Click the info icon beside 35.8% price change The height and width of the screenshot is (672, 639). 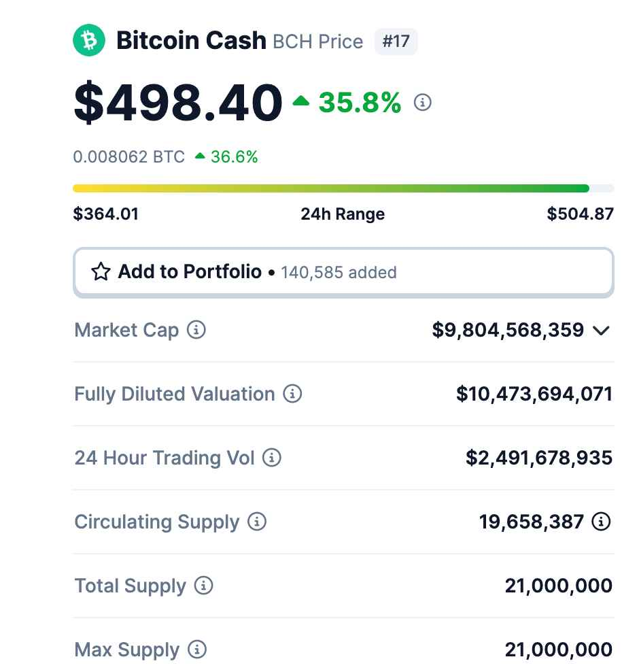(422, 103)
